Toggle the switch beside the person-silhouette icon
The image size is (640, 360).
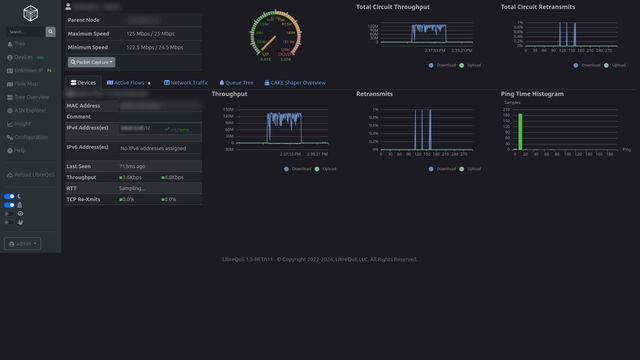[9, 205]
